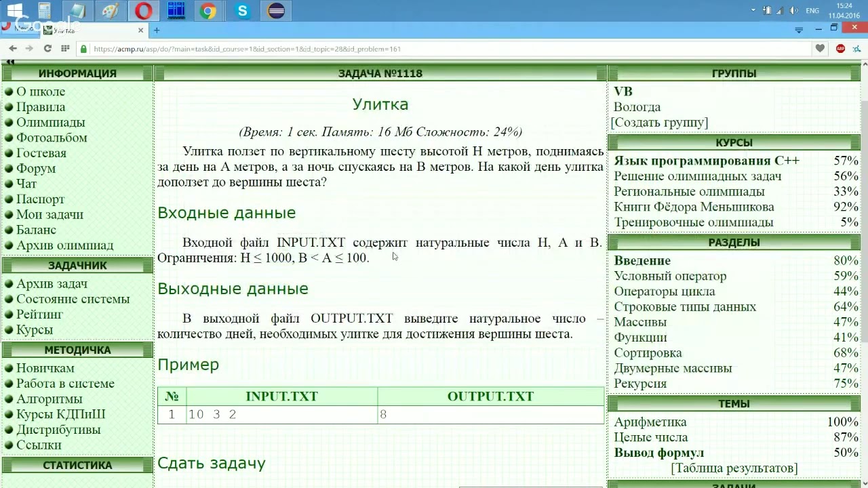Open network status tray icon

coord(781,10)
